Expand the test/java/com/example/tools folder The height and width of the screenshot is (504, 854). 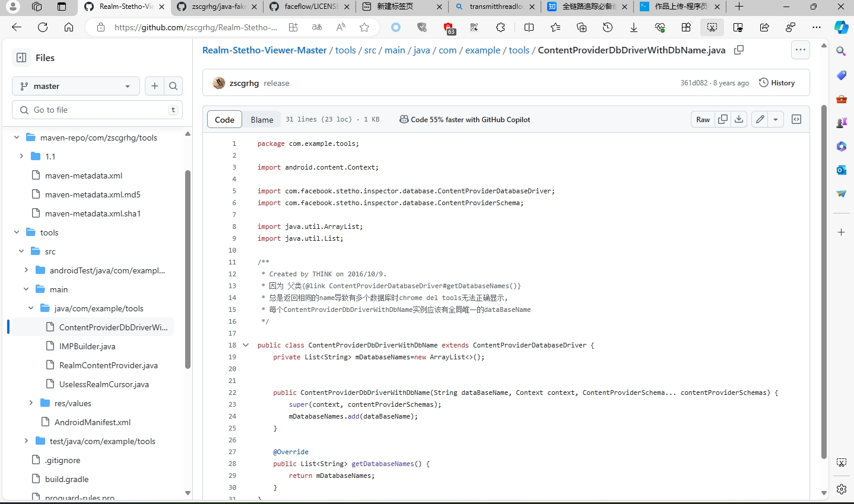(26, 441)
